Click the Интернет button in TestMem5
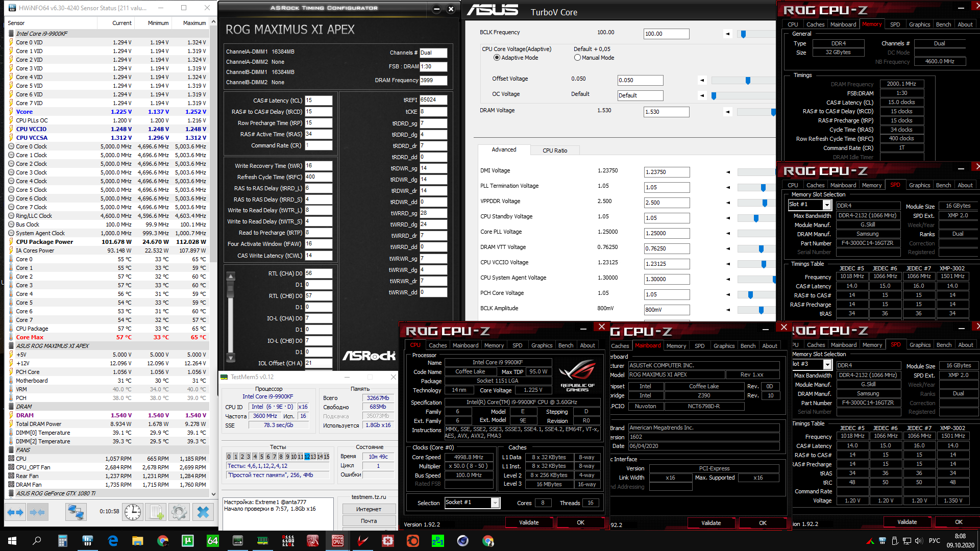The height and width of the screenshot is (551, 980). [x=369, y=509]
